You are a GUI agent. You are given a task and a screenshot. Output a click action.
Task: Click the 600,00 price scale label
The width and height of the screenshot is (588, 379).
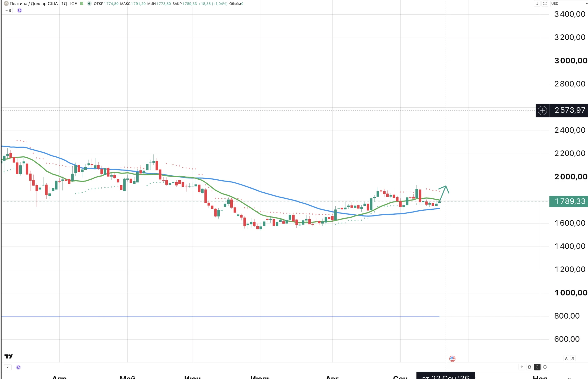coord(567,339)
